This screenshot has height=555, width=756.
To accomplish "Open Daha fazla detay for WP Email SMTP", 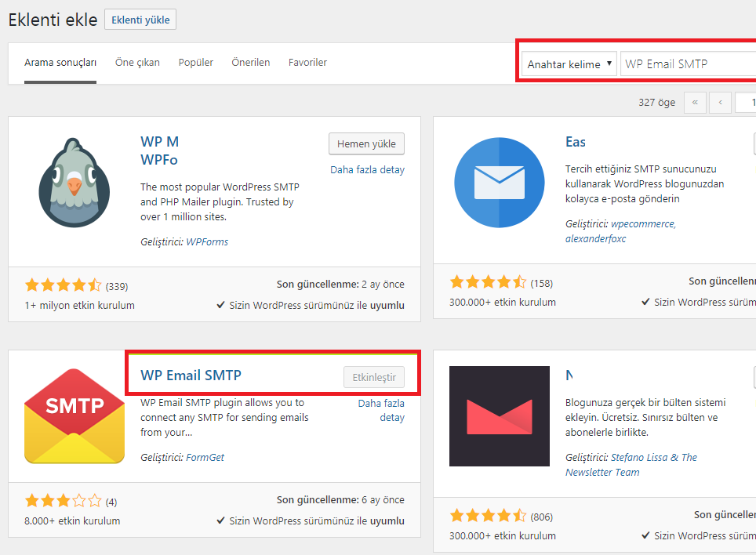I will 381,411.
